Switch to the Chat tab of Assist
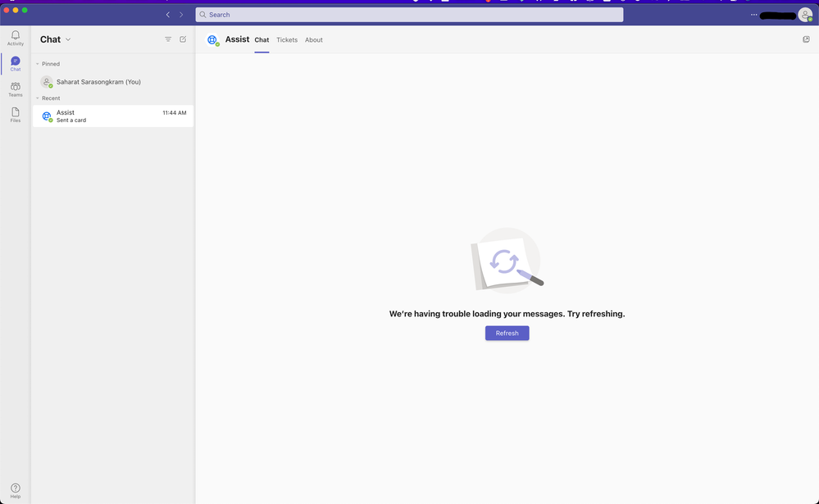The height and width of the screenshot is (504, 819). click(x=262, y=39)
